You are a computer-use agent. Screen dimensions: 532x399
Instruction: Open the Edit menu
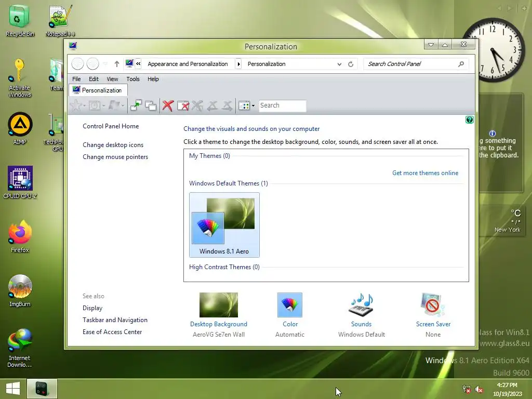pos(94,79)
